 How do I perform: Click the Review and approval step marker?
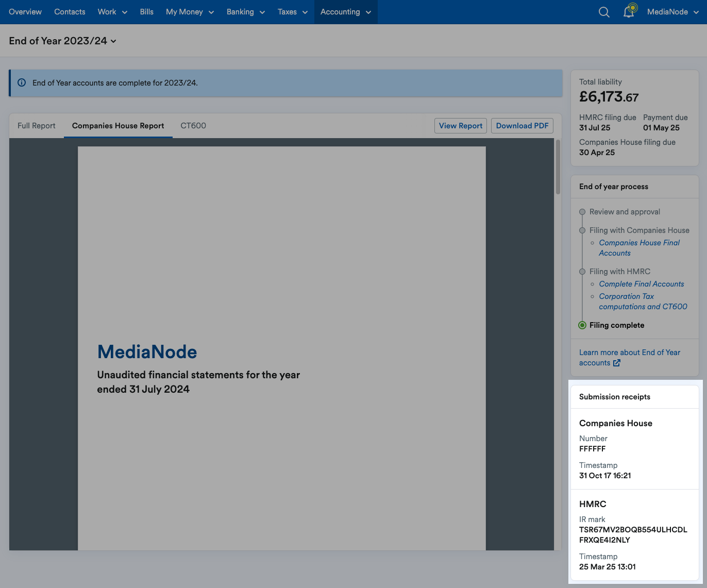click(582, 212)
